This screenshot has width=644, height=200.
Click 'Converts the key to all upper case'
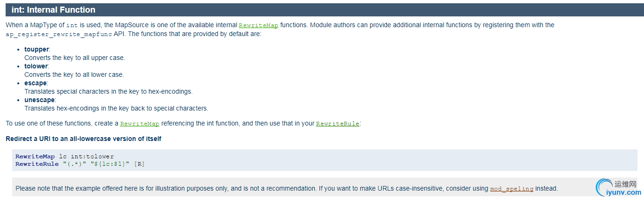click(x=75, y=58)
